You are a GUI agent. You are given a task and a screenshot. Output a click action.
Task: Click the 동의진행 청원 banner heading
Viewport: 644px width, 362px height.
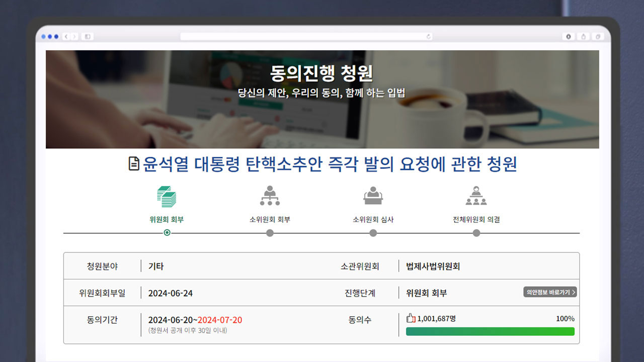[322, 73]
